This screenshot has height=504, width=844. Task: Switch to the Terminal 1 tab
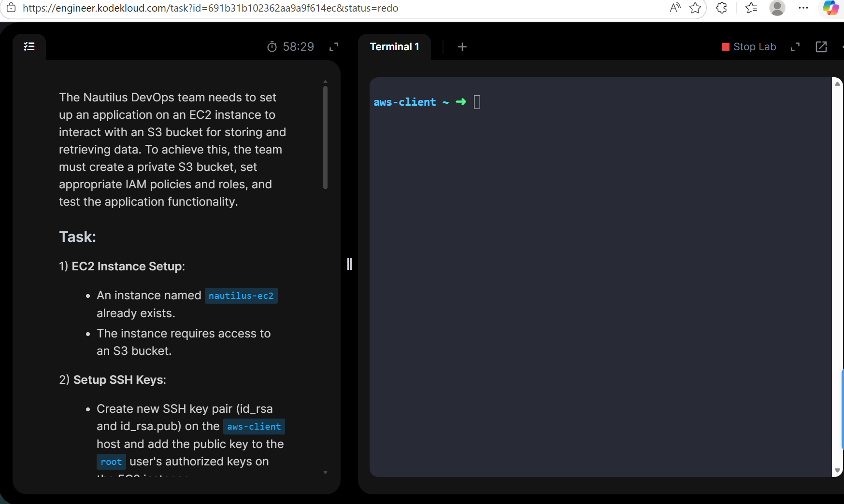(394, 47)
